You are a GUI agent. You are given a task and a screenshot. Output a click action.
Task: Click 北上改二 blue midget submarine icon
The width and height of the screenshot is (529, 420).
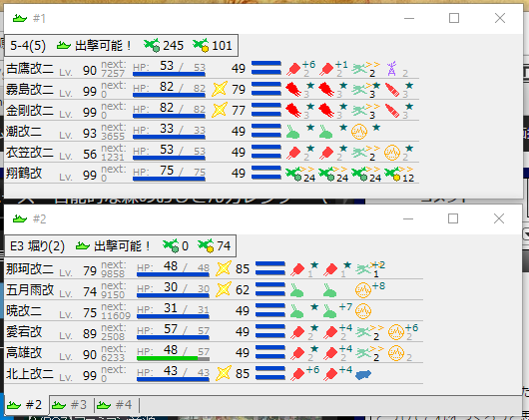[x=363, y=374]
